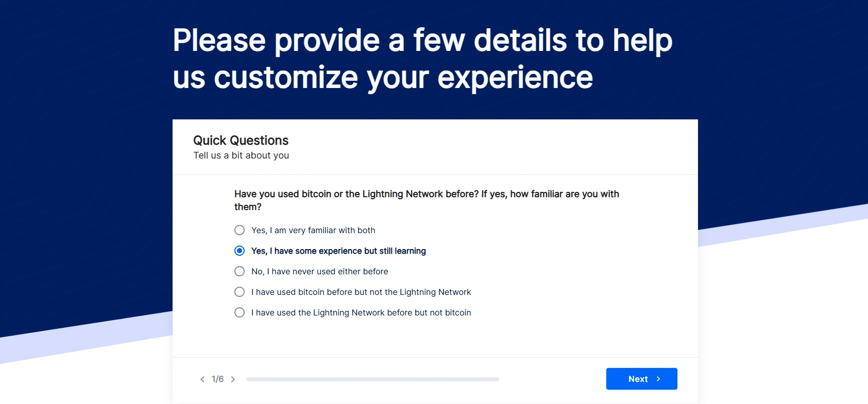Viewport: 868px width, 404px height.
Task: Click the "Quick Questions" section title
Action: [x=241, y=140]
